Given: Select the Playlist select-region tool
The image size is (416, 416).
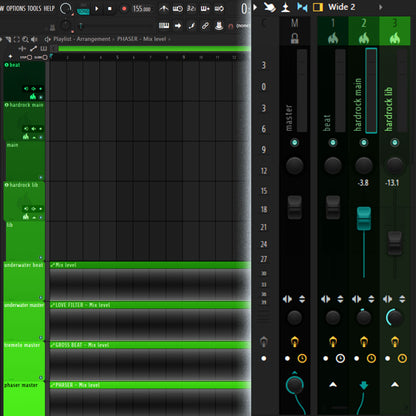Looking at the screenshot, I should (17, 39).
